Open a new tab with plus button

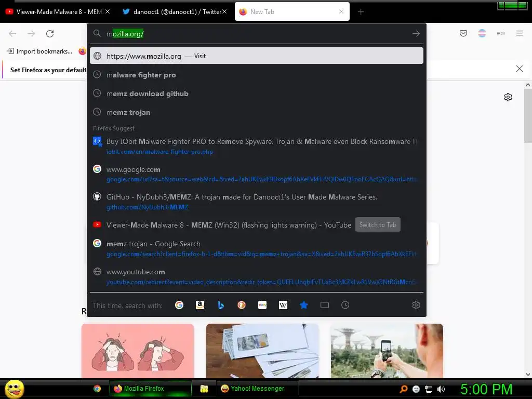[x=361, y=12]
